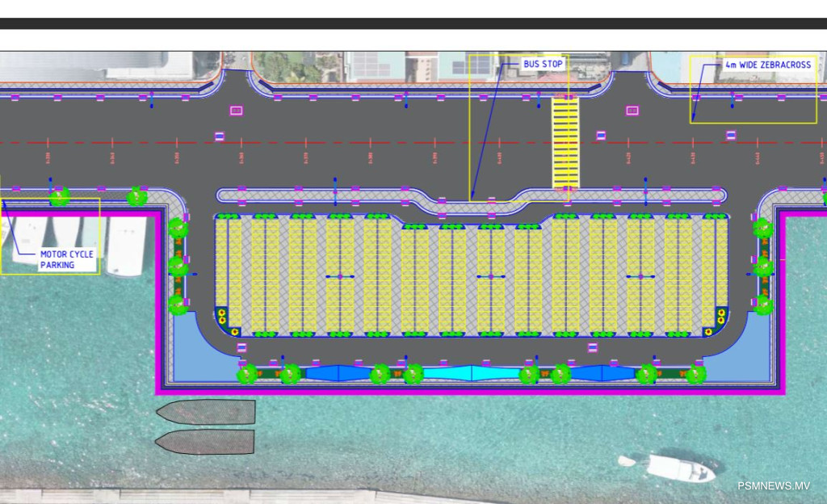Viewport: 827px width, 504px height.
Task: Click the pink rectangle marker right of zebra crossing
Action: (x=632, y=111)
